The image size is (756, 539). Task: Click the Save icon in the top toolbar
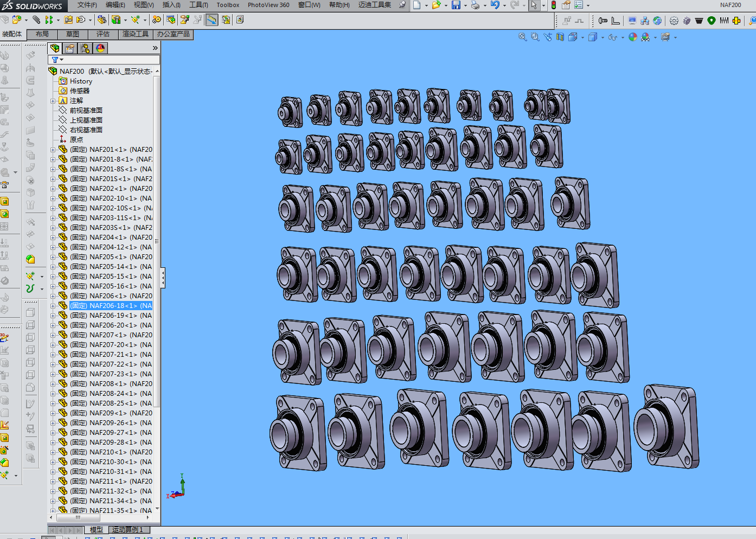[456, 5]
